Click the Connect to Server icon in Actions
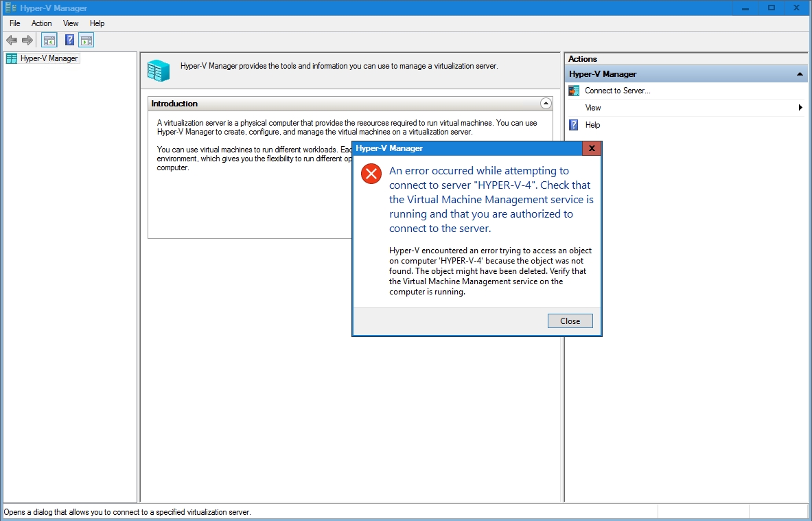Viewport: 812px width, 521px height. pos(574,91)
